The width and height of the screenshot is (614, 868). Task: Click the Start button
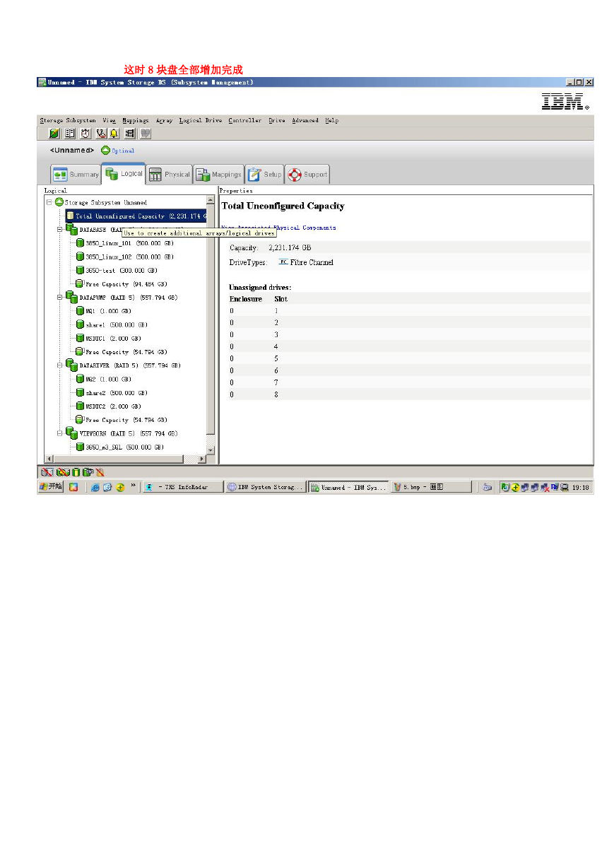pos(51,487)
